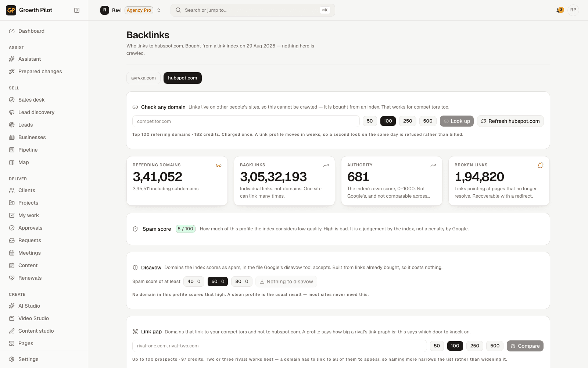
Task: Set disavow spam threshold to 60
Action: click(218, 282)
